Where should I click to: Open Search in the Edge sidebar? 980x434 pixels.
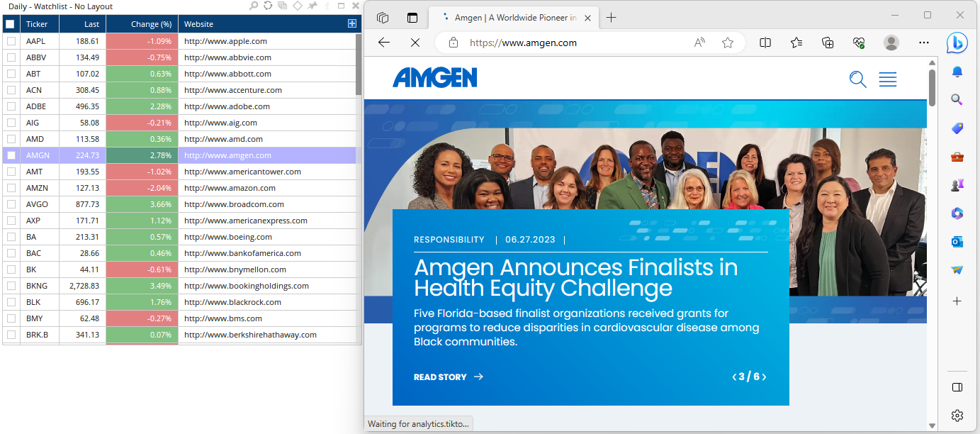957,100
